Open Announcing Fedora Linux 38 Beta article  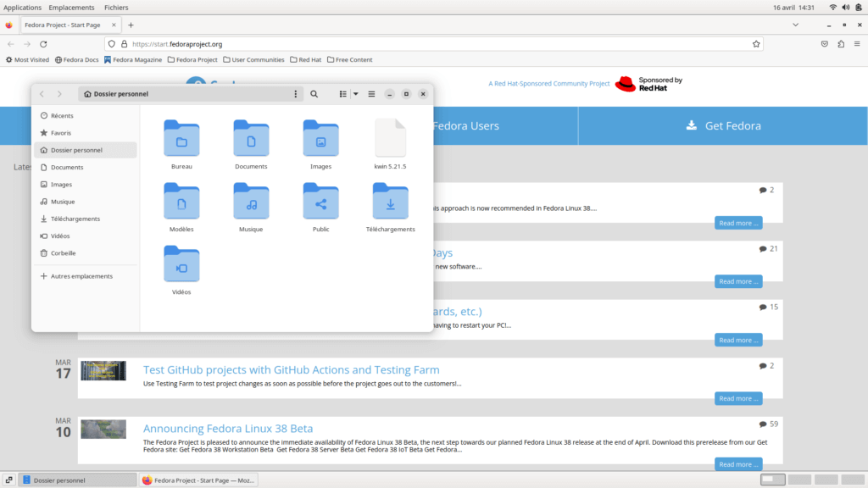pos(228,428)
